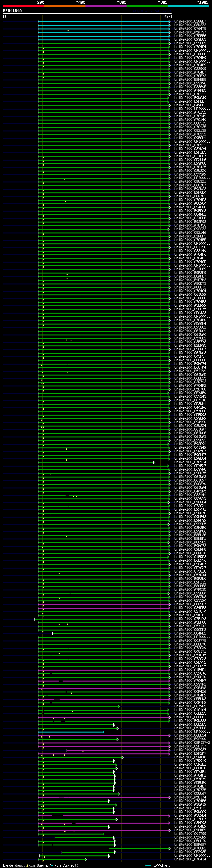This screenshot has width=212, height=868.
Task: Select the UniRef100_B9NGJ9 label
Action: (x=190, y=98)
